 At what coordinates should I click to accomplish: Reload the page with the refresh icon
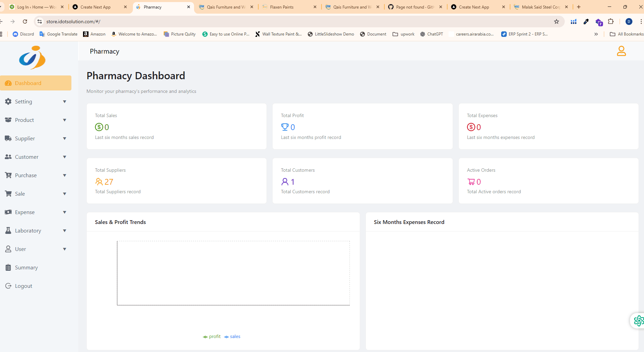(x=25, y=22)
